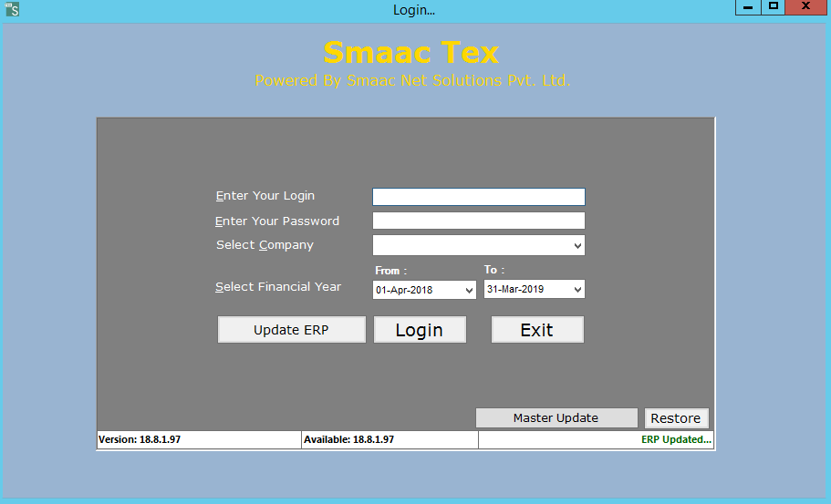Click the Available: 18.8.1.97 status text
The image size is (831, 504).
point(348,439)
